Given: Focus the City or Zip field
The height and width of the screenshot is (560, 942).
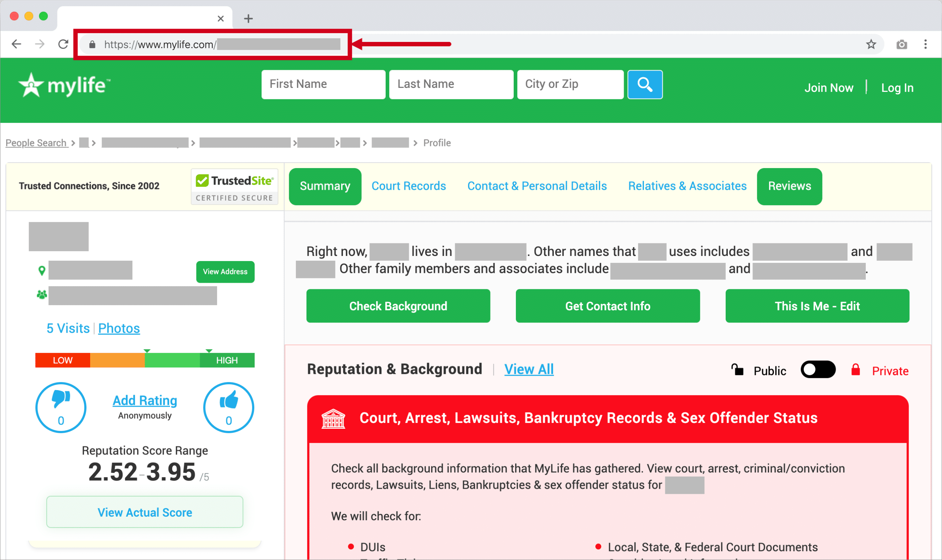Looking at the screenshot, I should (x=570, y=85).
